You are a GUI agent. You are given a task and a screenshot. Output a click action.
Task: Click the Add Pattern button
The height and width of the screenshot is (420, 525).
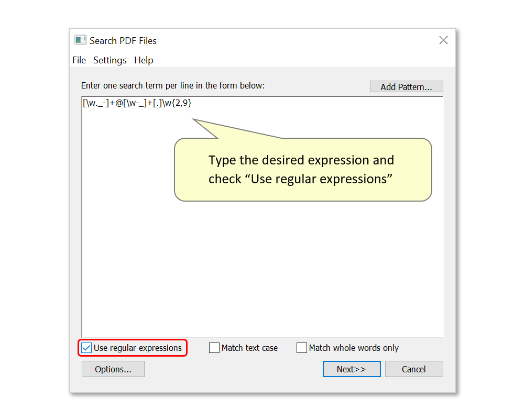click(x=406, y=86)
